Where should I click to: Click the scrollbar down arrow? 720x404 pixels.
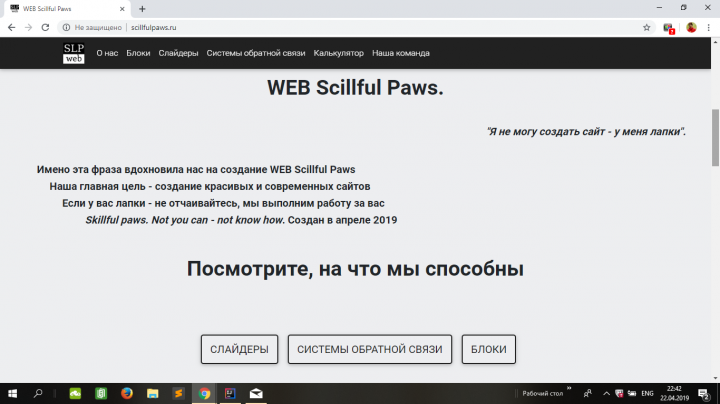[715, 378]
